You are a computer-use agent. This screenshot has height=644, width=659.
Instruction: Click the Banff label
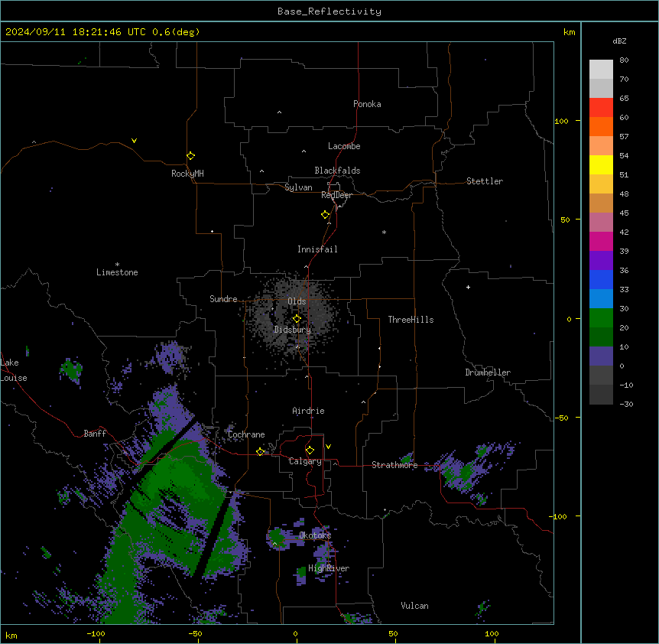point(95,434)
